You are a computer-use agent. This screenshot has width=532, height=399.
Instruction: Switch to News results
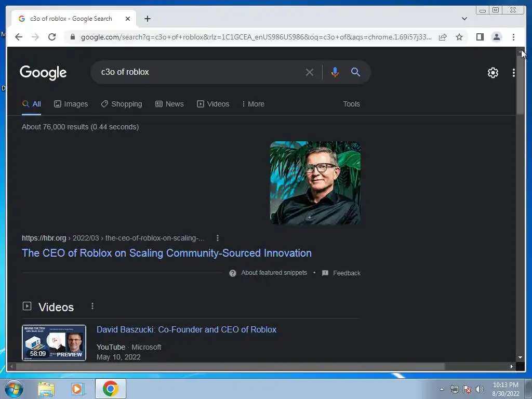coord(169,104)
